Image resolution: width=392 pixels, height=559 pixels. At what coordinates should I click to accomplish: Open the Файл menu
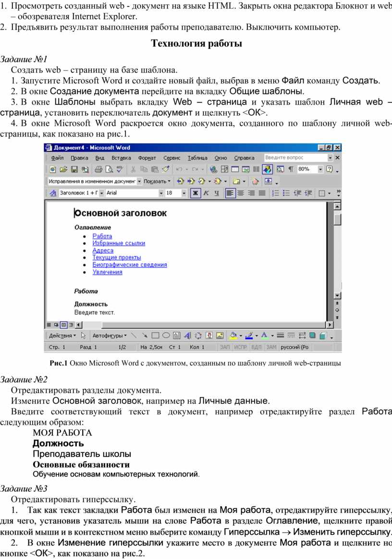coord(57,158)
